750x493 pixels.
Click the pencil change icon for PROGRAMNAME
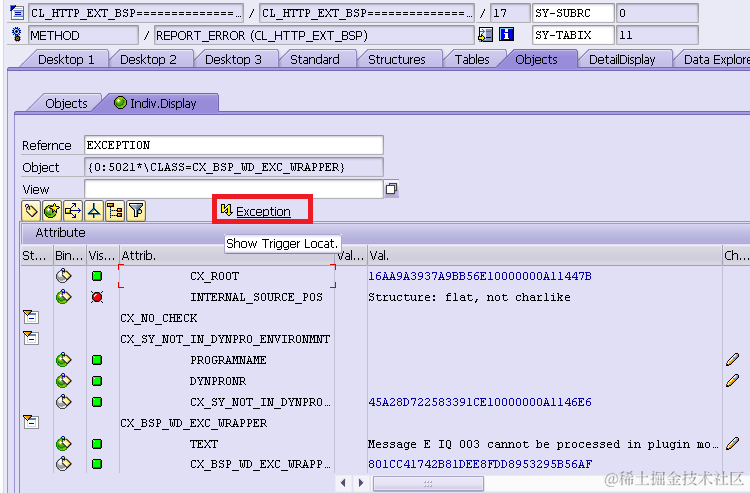click(x=732, y=360)
